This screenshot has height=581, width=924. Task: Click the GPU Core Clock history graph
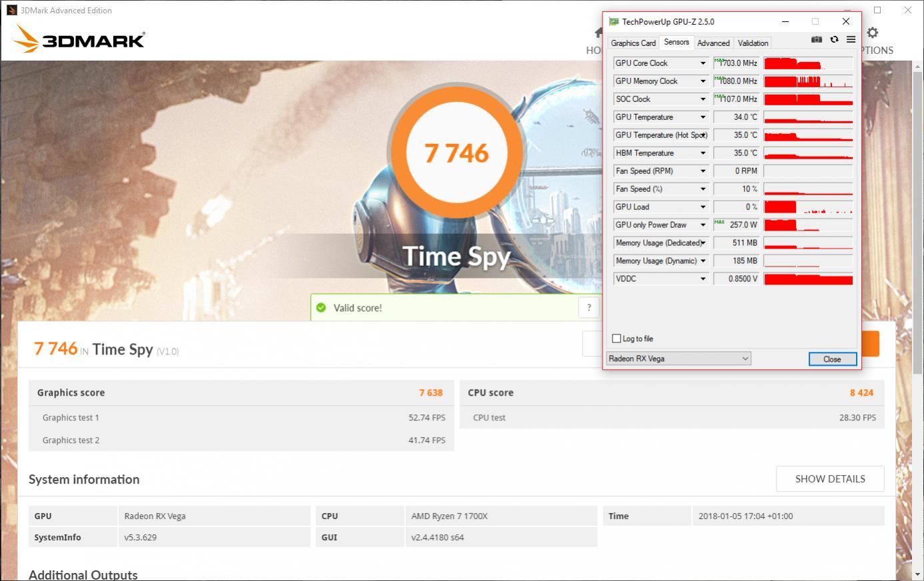(808, 63)
